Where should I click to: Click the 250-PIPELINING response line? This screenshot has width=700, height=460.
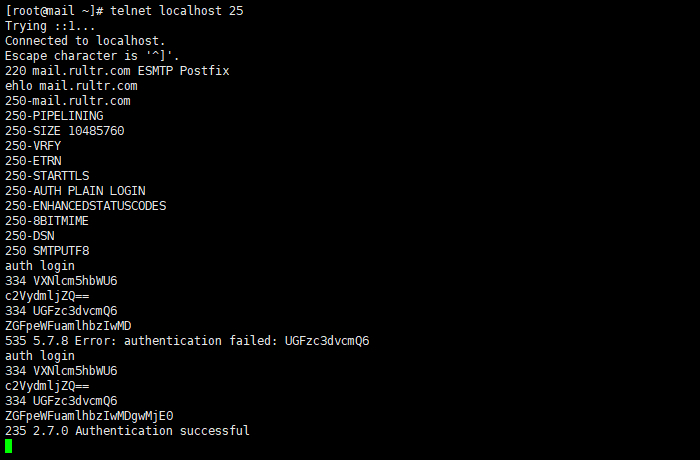tap(54, 116)
